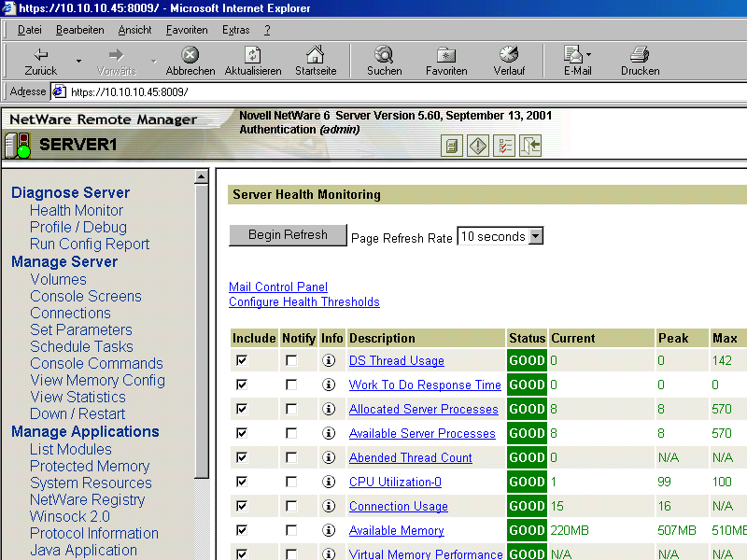Uncheck the Include checkbox for Available Memory
747x560 pixels.
242,530
